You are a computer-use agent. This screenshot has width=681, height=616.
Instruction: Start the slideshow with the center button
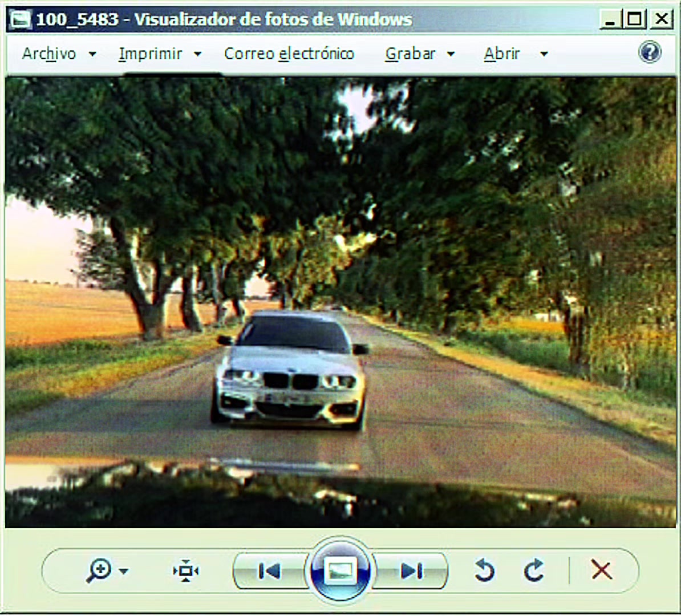340,570
